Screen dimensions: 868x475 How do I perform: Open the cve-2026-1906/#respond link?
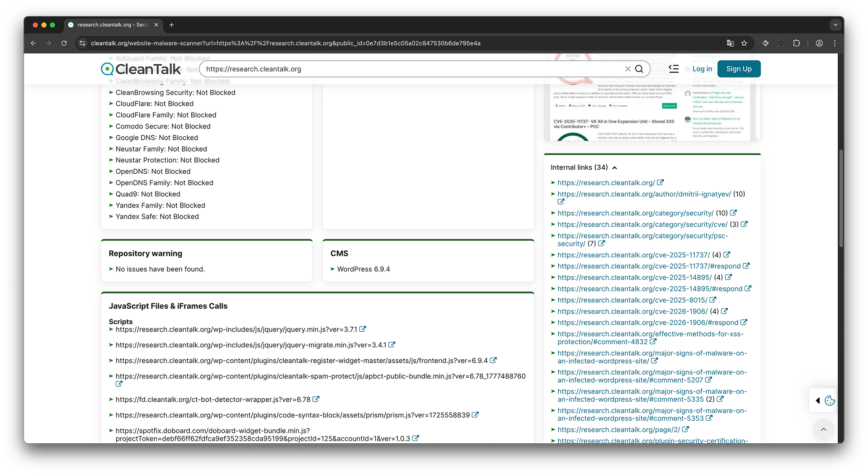pyautogui.click(x=647, y=323)
